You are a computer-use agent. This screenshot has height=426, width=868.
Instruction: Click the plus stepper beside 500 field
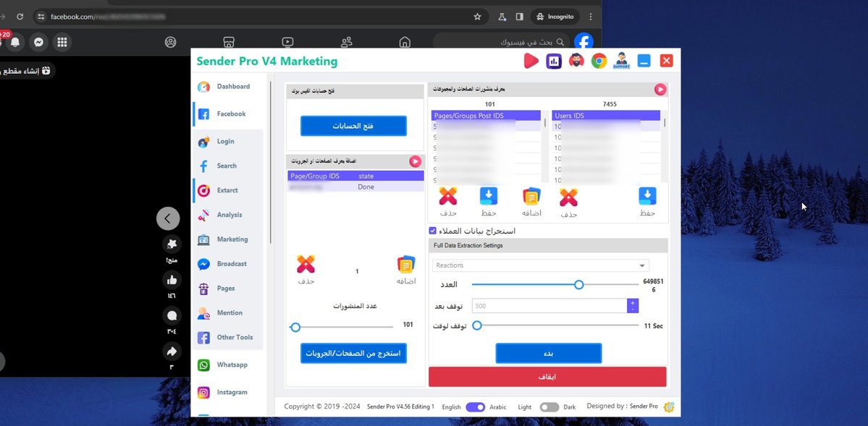tap(632, 302)
